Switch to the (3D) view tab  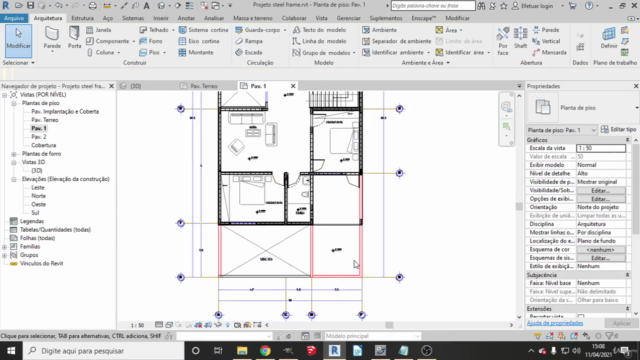tap(136, 86)
